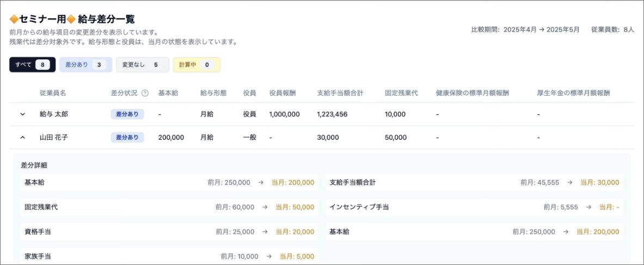Select the すべて filter tab
644x265 pixels.
[32, 65]
